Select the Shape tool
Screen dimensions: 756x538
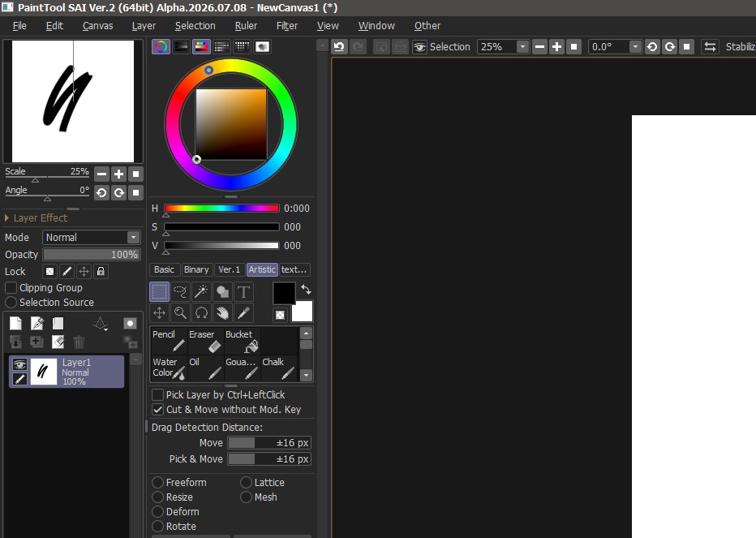[222, 292]
